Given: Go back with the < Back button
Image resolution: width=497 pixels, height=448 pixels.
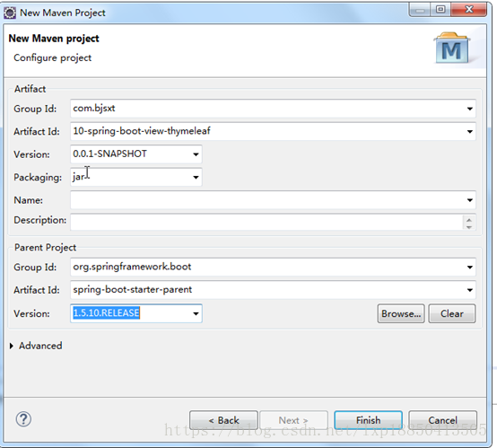Looking at the screenshot, I should [223, 420].
